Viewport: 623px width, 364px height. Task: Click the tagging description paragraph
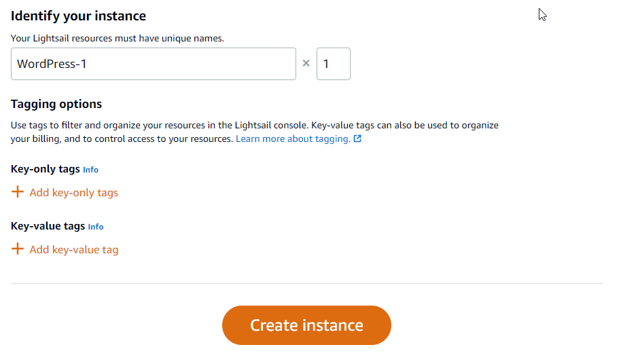click(x=255, y=132)
